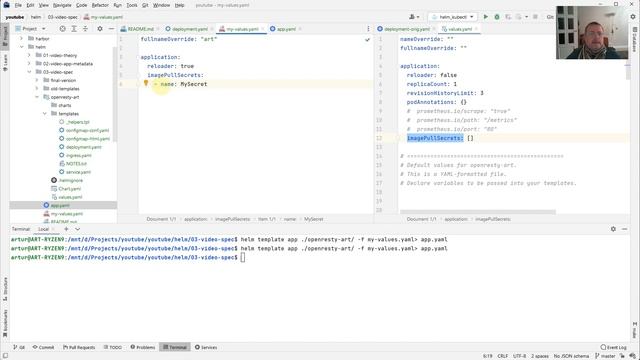Open the Refactor menu
The width and height of the screenshot is (640, 360).
100,5
